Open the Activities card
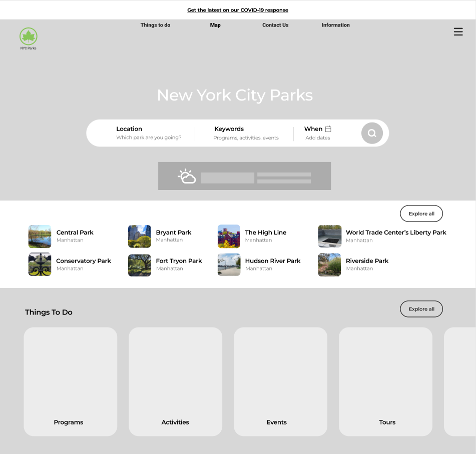This screenshot has width=476, height=454. point(176,381)
